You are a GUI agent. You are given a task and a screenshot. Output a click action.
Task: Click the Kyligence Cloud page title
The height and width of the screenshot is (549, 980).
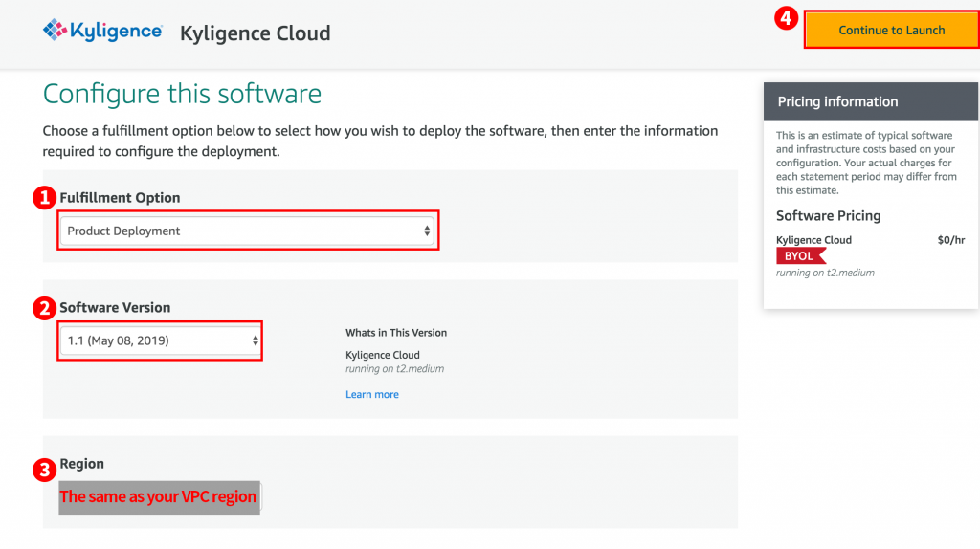pyautogui.click(x=256, y=33)
